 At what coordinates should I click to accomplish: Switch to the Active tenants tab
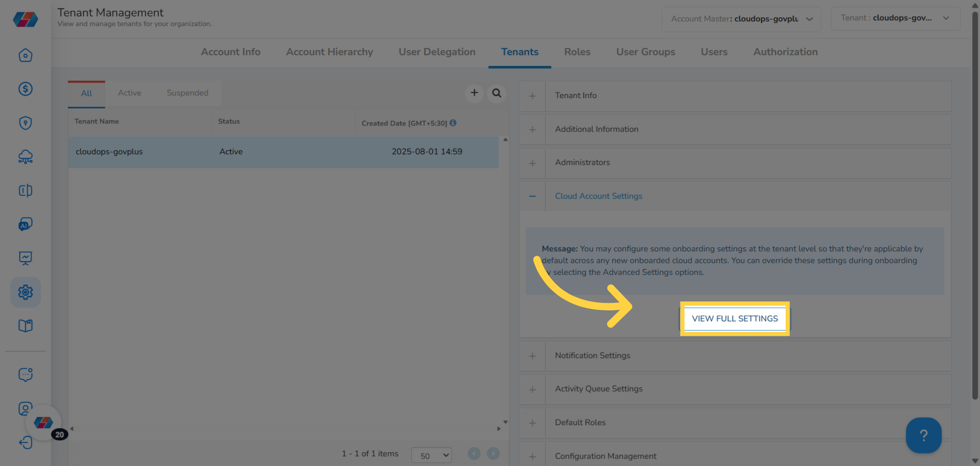coord(129,93)
